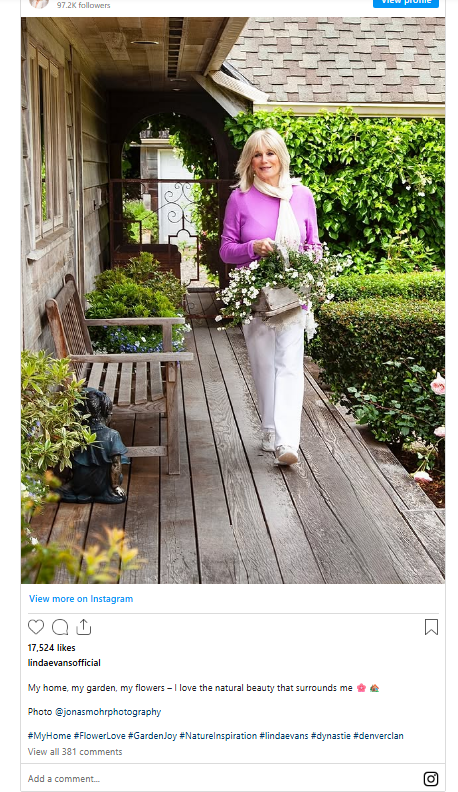Screen dimensions: 458x792
Task: Click the #denverclan hashtag
Action: 379,736
